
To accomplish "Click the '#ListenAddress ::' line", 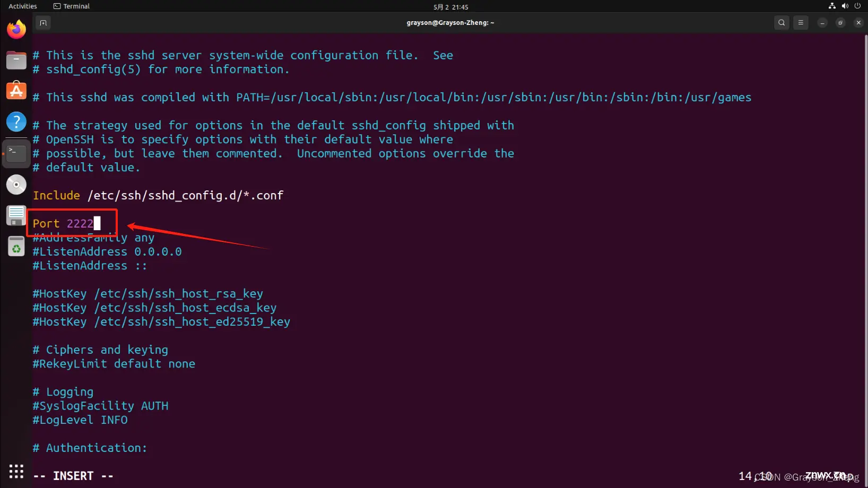I will (x=90, y=266).
